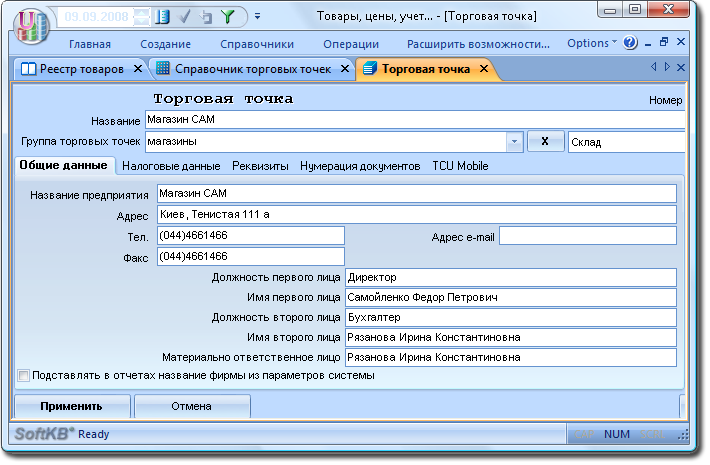This screenshot has width=710, height=465.
Task: Click the Название field Магазин САМ
Action: [415, 120]
